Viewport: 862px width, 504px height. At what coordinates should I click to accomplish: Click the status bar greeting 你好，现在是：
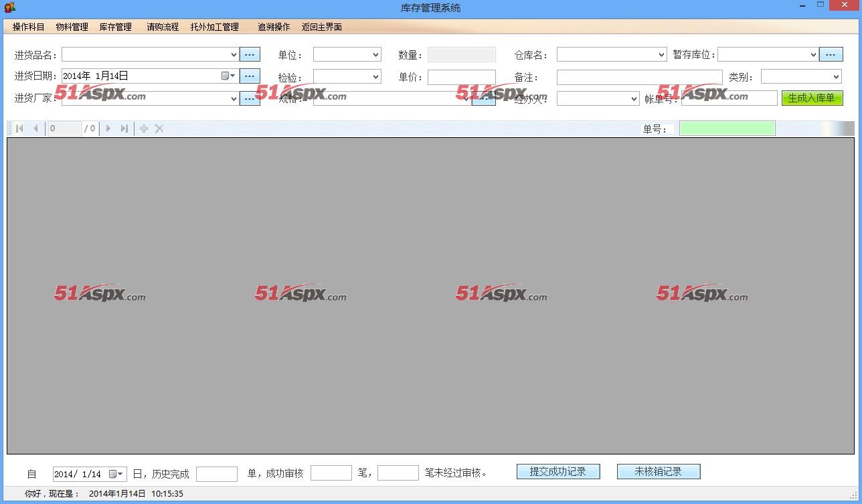pos(52,494)
